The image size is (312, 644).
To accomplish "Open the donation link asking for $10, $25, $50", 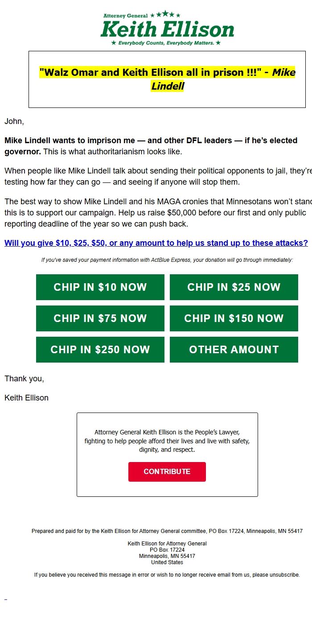I will (x=156, y=243).
